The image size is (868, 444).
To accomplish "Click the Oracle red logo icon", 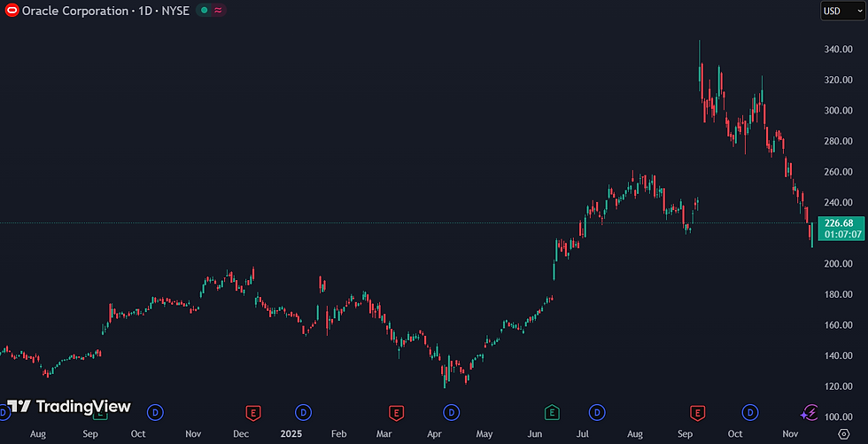I will click(x=11, y=10).
